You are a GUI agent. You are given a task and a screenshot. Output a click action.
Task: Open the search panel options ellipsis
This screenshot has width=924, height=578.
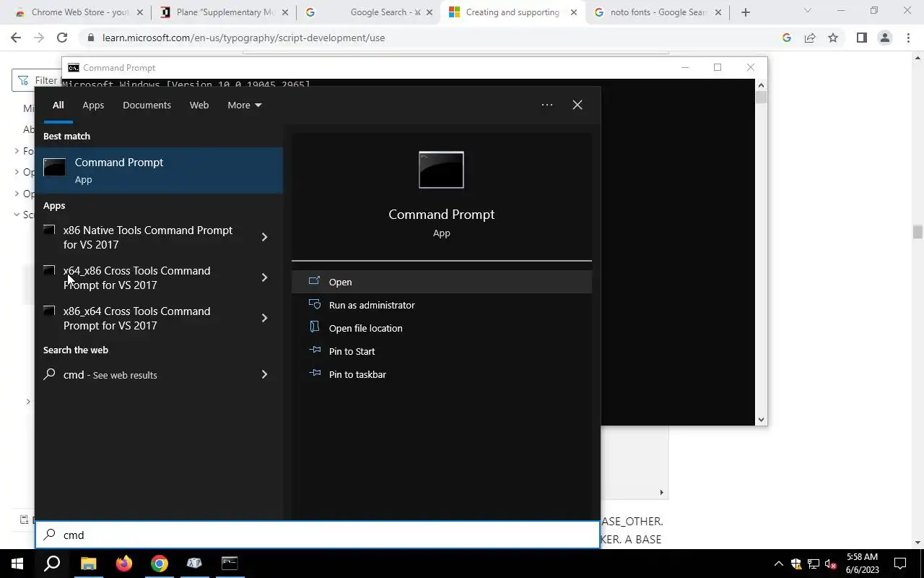click(x=547, y=105)
